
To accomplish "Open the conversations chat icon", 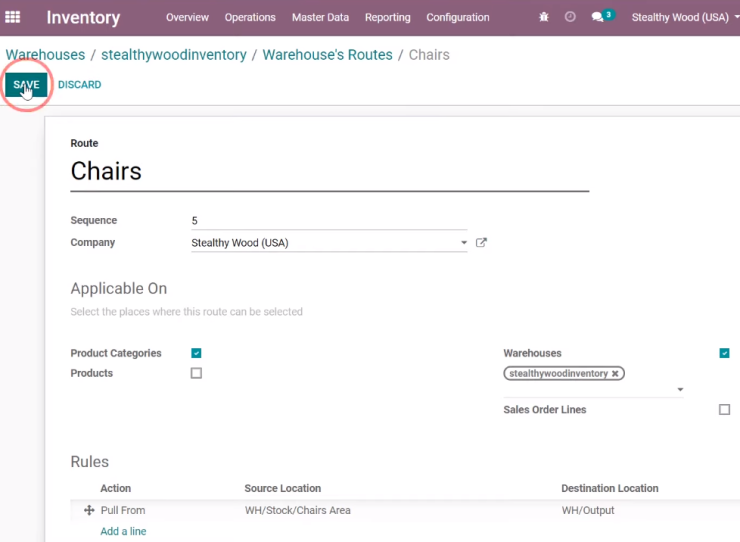I will pyautogui.click(x=597, y=17).
